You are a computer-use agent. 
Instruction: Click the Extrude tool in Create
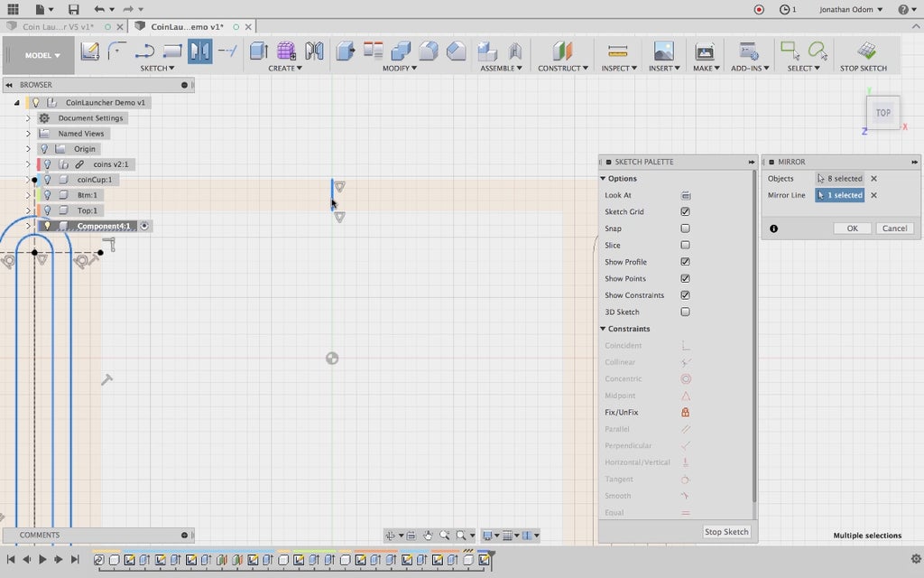tap(259, 51)
